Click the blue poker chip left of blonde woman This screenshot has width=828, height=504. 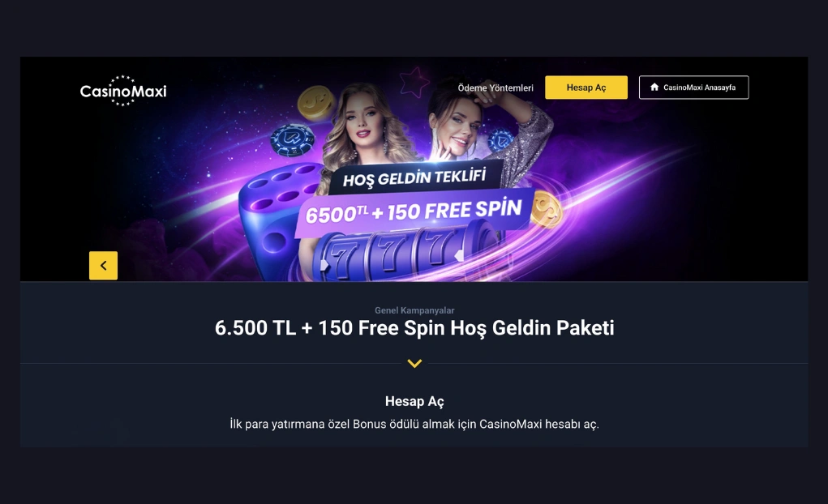tap(292, 140)
